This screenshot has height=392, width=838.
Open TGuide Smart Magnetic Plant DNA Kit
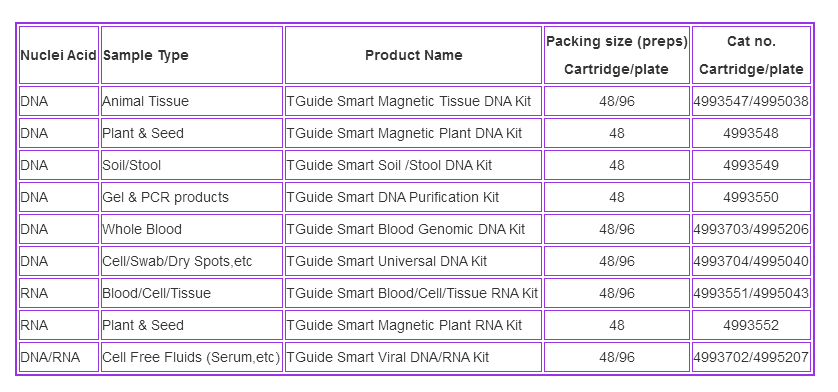click(404, 133)
